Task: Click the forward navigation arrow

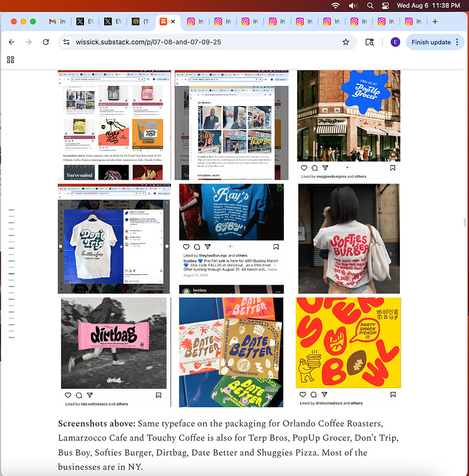Action: coord(29,42)
